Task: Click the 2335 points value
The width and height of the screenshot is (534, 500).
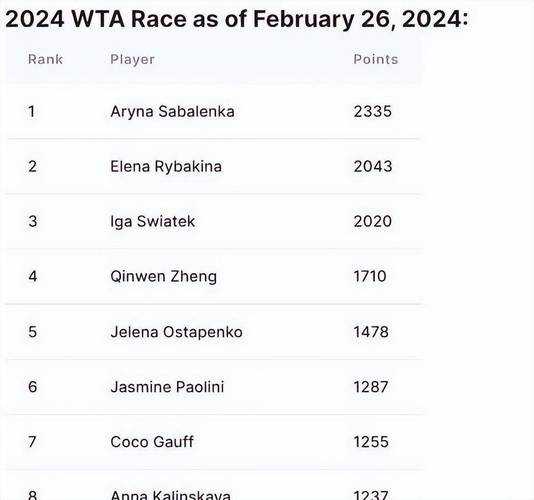Action: coord(373,112)
